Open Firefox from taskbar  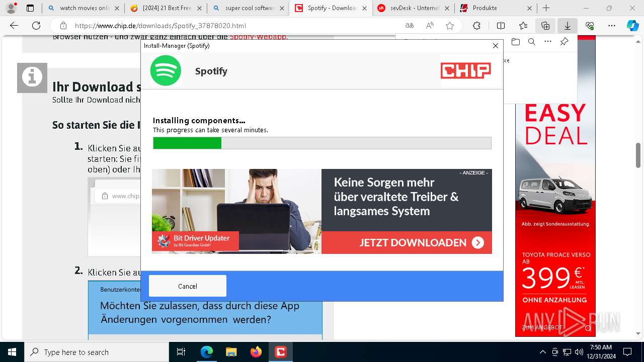pyautogui.click(x=256, y=352)
